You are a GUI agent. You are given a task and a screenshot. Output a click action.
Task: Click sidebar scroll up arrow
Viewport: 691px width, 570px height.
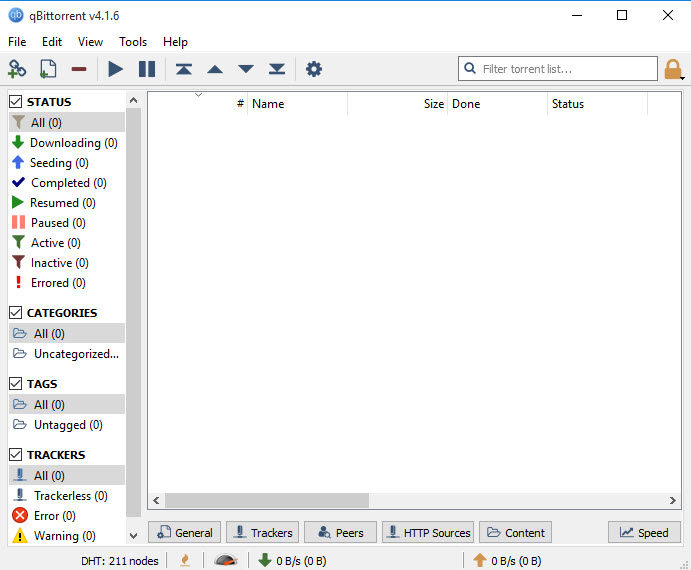tap(134, 101)
